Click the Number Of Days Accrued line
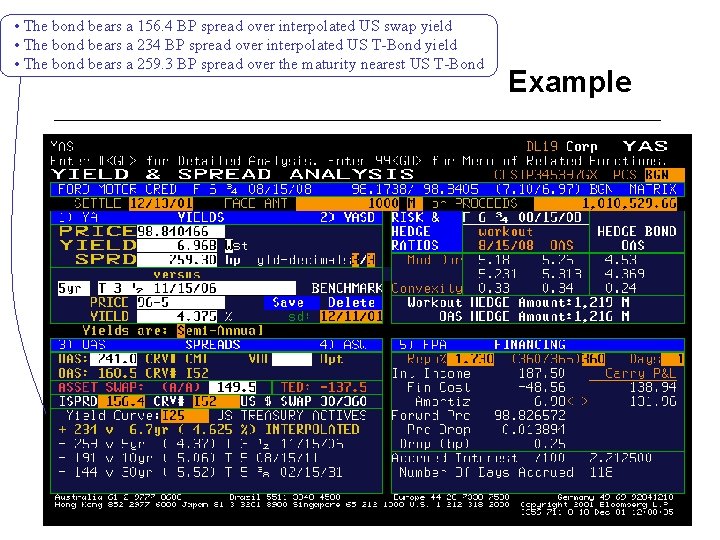Image resolution: width=720 pixels, height=540 pixels. point(506,472)
